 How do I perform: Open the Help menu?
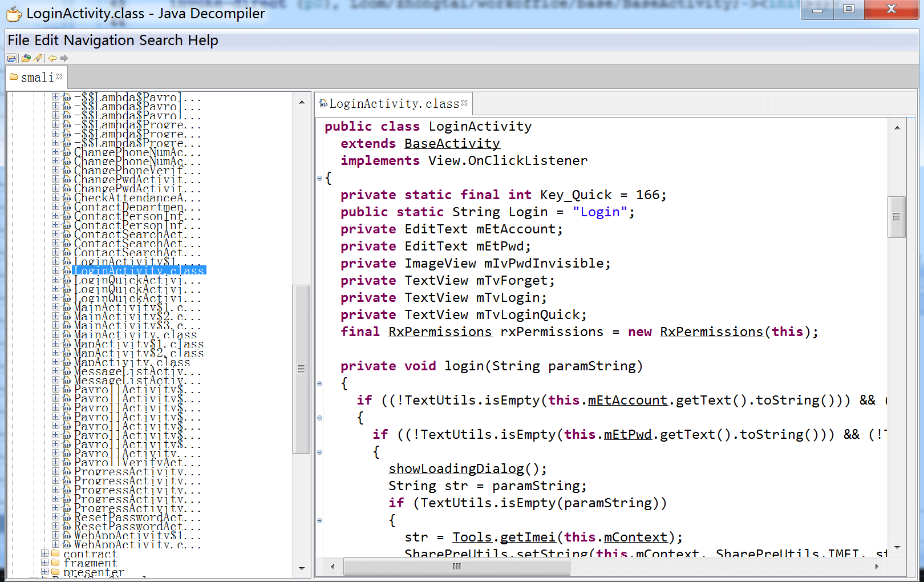[x=204, y=41]
